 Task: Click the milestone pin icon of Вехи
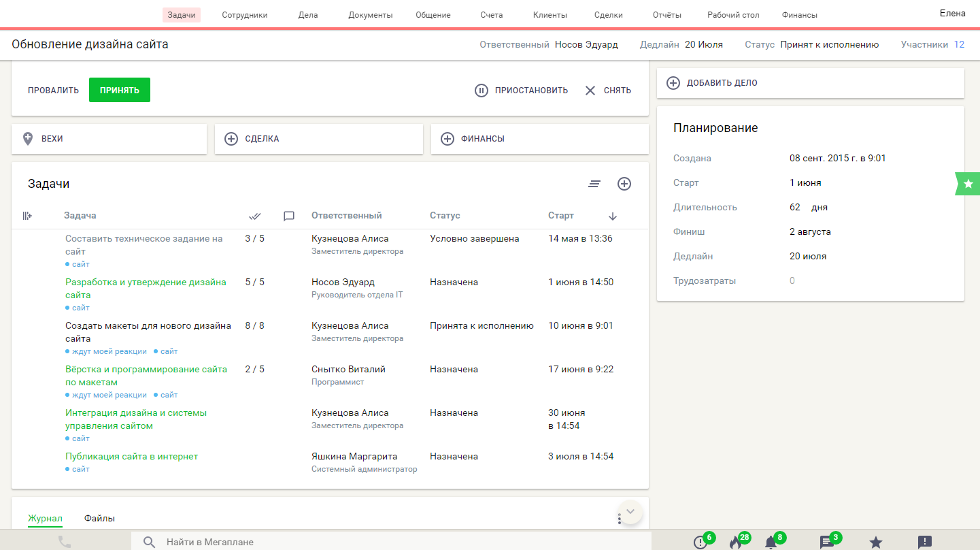point(28,139)
